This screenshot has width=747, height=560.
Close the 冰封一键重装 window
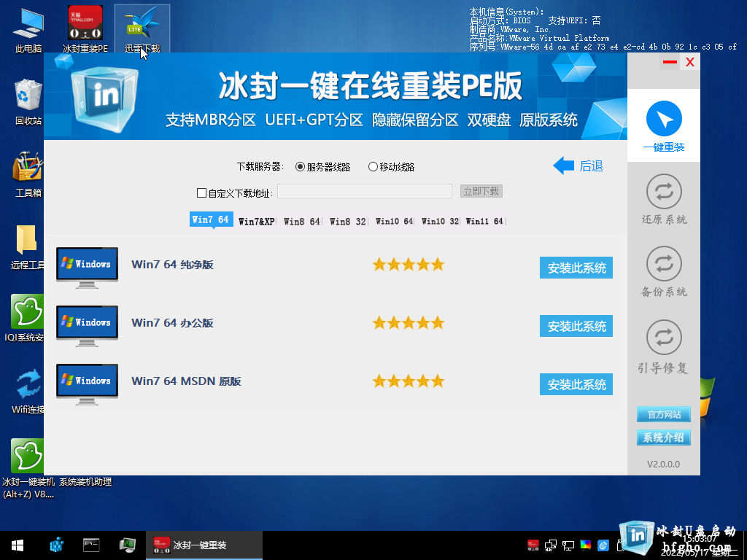pyautogui.click(x=690, y=62)
